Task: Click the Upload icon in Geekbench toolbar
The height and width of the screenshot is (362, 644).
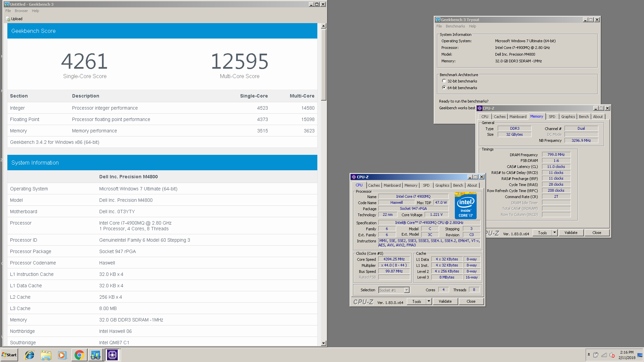Action: [8, 19]
